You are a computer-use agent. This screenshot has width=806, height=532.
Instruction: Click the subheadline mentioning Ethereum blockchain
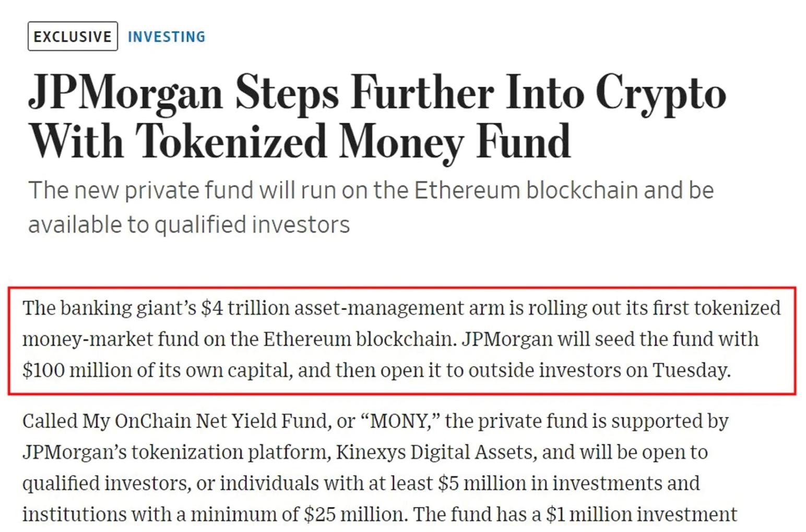(371, 190)
